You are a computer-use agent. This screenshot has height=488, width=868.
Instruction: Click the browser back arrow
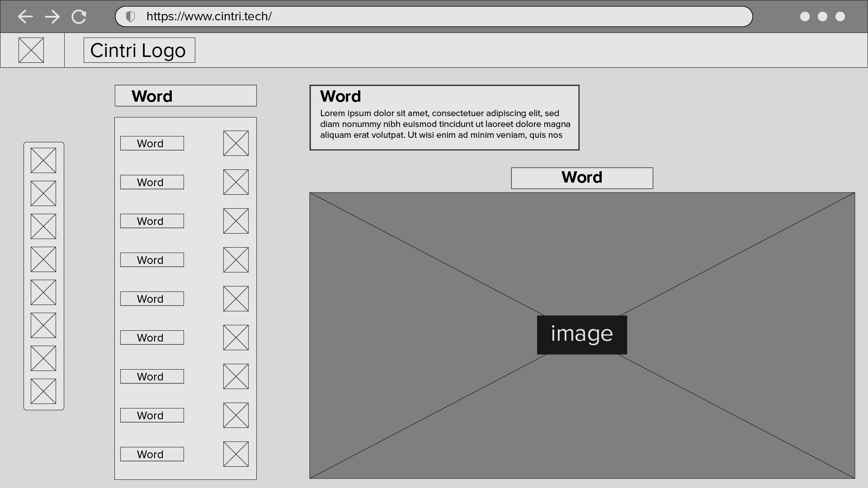click(x=25, y=17)
